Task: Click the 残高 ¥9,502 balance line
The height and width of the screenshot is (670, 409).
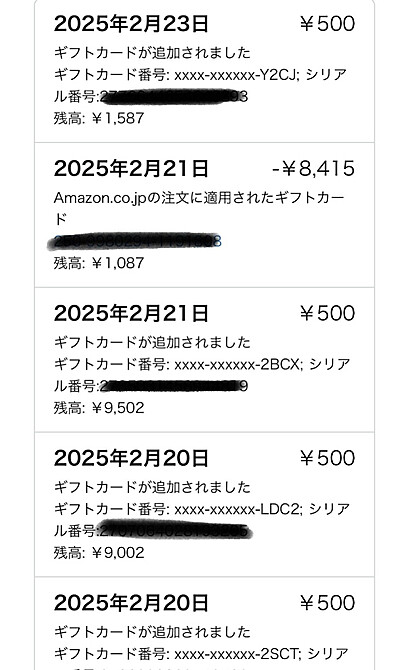Action: [99, 408]
